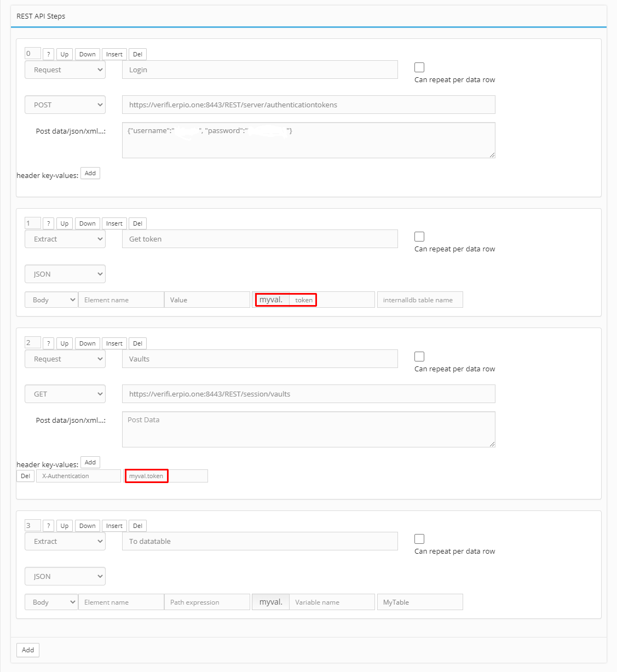
Task: Move step 1 up with Up button
Action: [x=65, y=223]
